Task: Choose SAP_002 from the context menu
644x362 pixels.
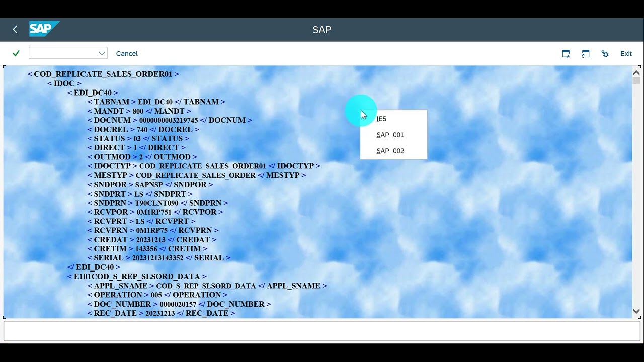Action: tap(390, 151)
